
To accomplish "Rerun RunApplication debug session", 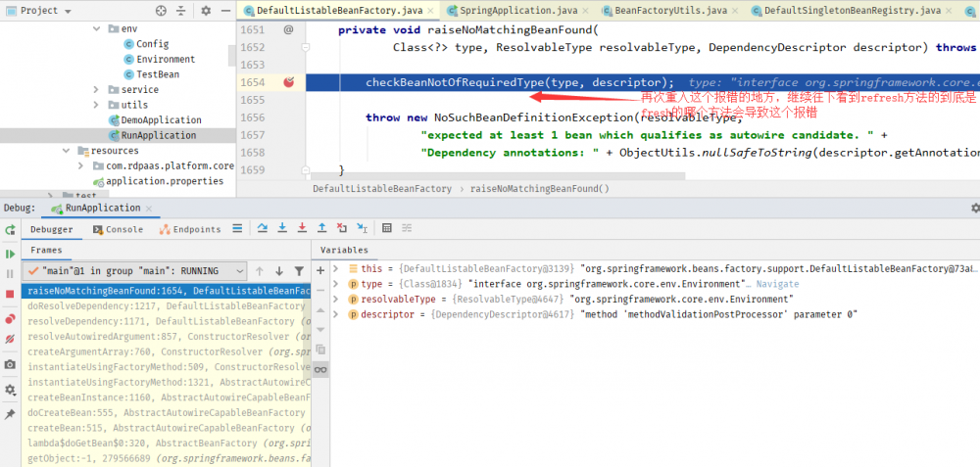I will tap(10, 230).
